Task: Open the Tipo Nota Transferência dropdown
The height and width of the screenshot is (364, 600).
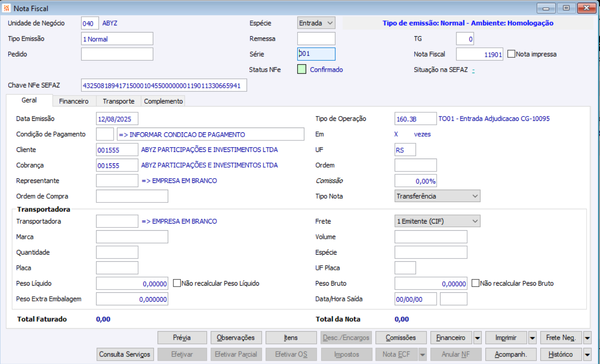Action: 437,196
